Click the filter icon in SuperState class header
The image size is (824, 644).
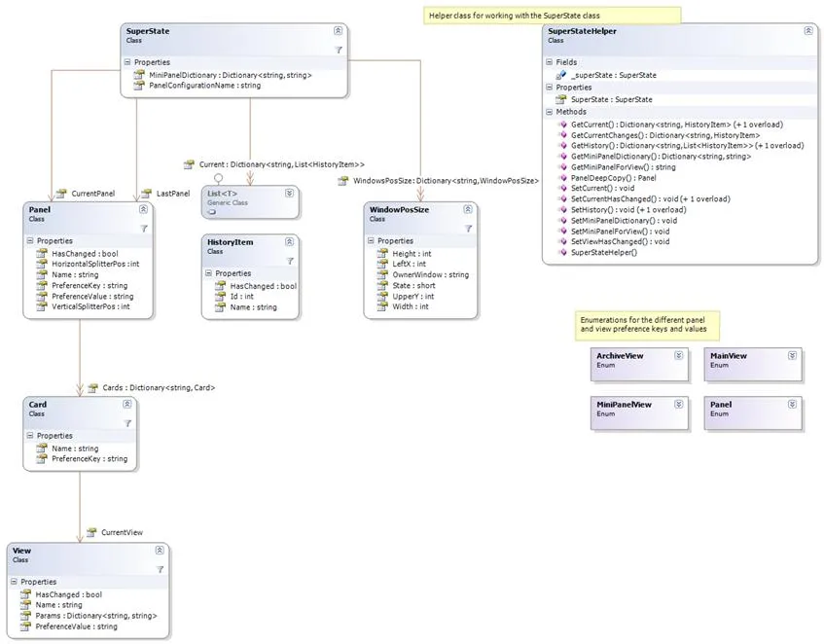(x=339, y=49)
